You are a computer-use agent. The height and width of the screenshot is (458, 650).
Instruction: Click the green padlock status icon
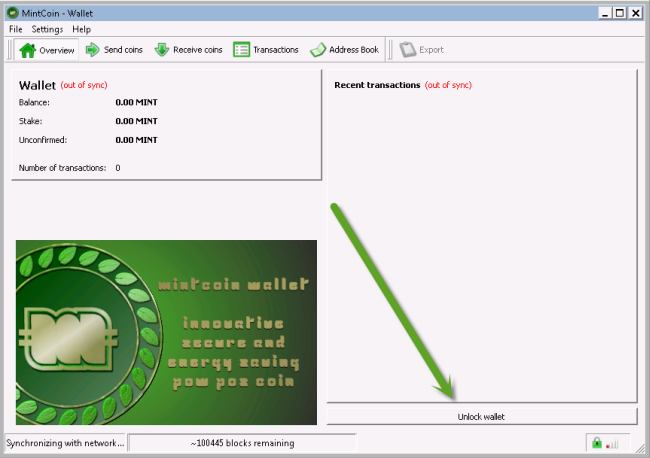pos(597,443)
